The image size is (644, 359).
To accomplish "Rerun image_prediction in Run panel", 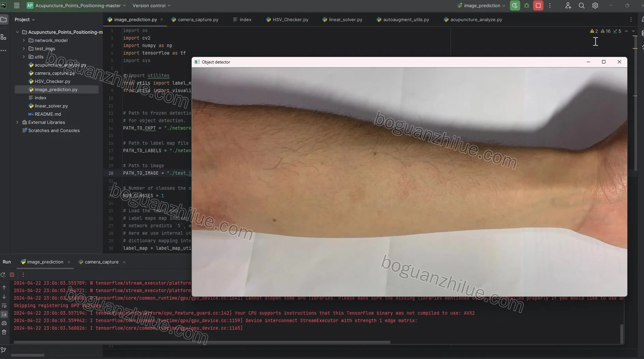I will [3, 275].
